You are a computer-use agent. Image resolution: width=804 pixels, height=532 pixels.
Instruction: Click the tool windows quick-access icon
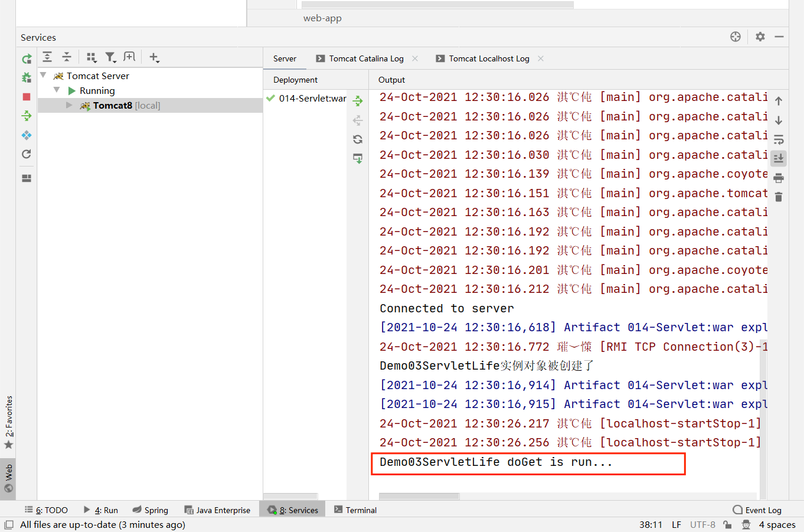point(9,524)
